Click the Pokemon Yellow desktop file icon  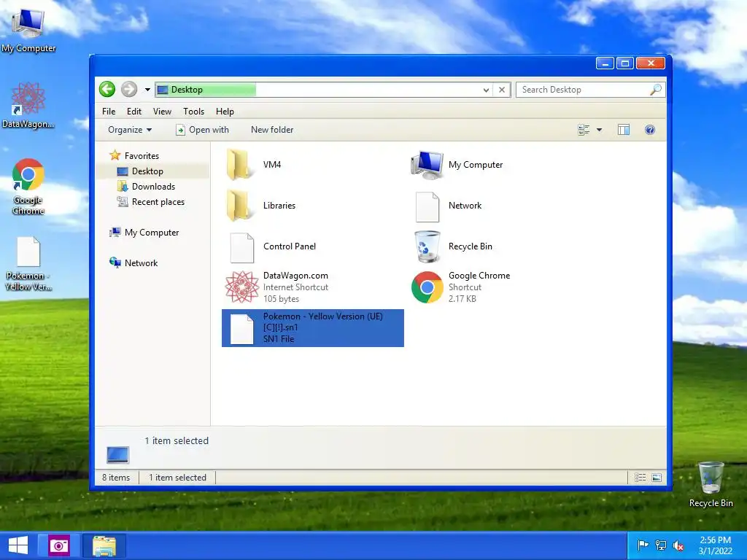click(x=28, y=264)
